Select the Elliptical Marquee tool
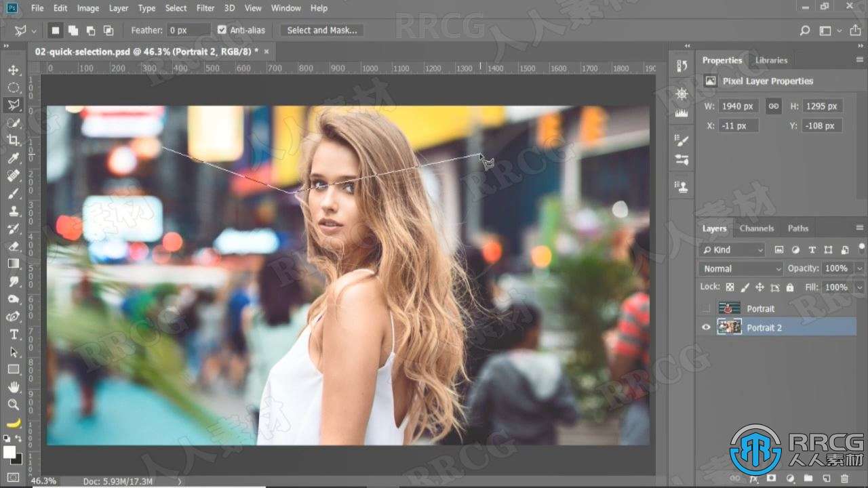This screenshot has height=488, width=868. tap(14, 87)
